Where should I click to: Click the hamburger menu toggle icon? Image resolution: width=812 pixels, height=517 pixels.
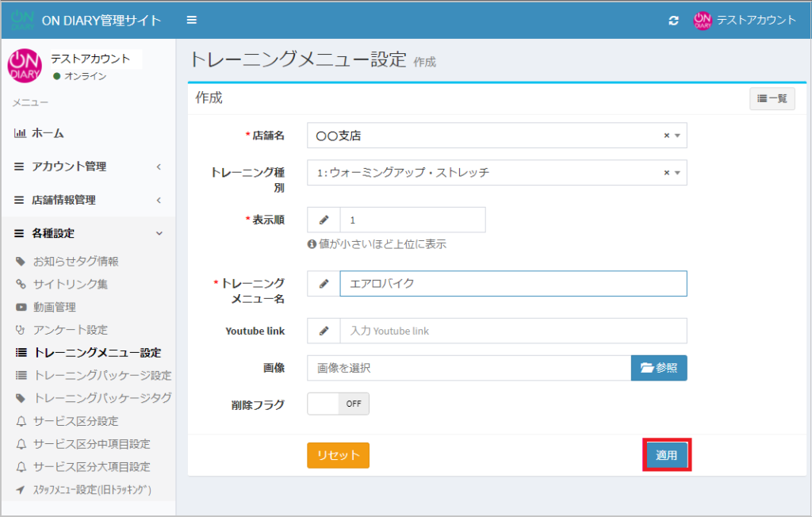coord(192,20)
